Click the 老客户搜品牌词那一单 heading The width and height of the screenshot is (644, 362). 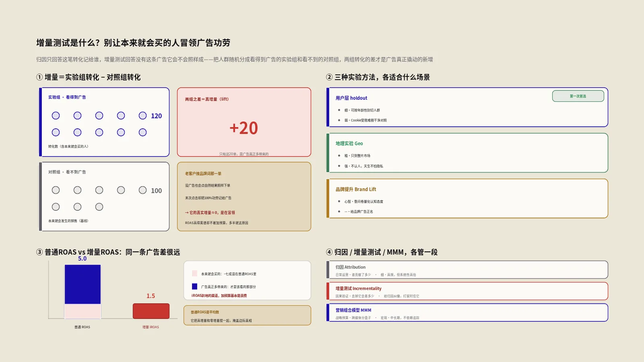(203, 174)
